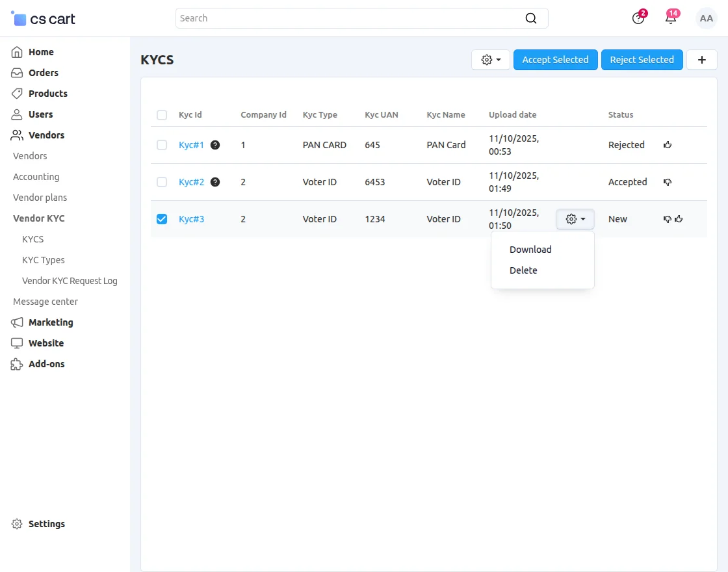
Task: Open the cs-cart logo icon
Action: [x=19, y=18]
